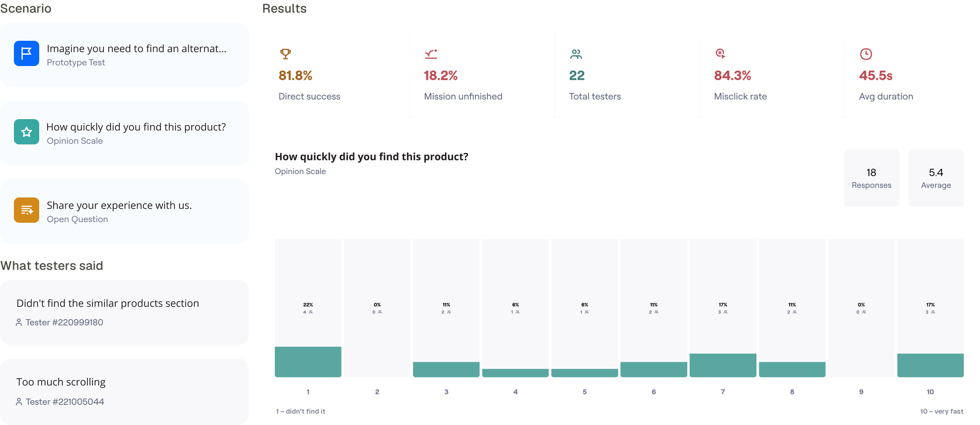
Task: Click the person icon beside Tester #221005044
Action: click(x=19, y=402)
